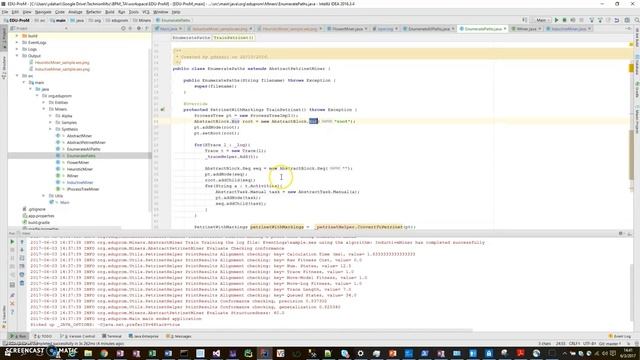The width and height of the screenshot is (640, 360).
Task: Switch to FlowerMiner.java editor tab
Action: coord(347,29)
